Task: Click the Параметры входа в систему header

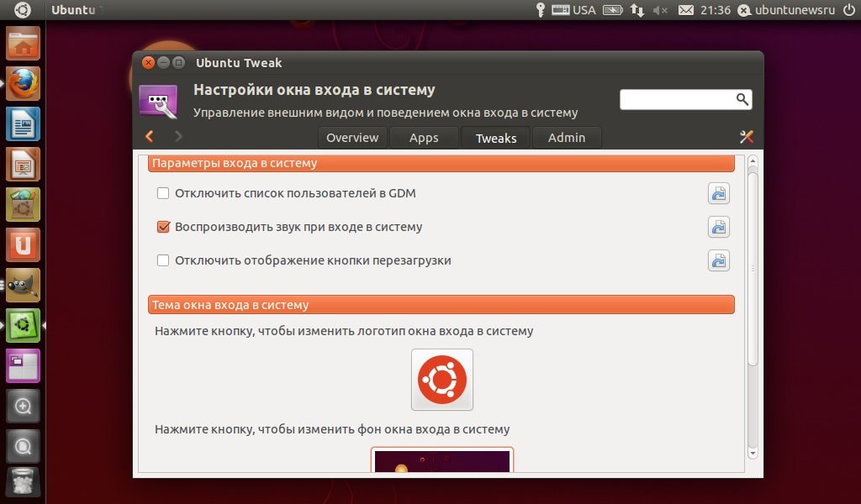Action: pyautogui.click(x=441, y=163)
